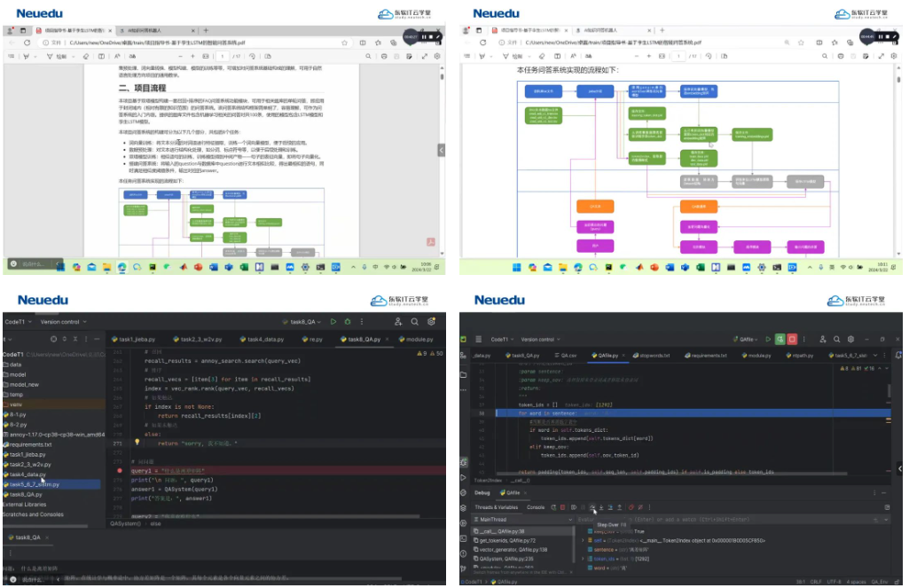This screenshot has height=588, width=909.
Task: Click the yellow lightbulb on line 271
Action: click(137, 441)
